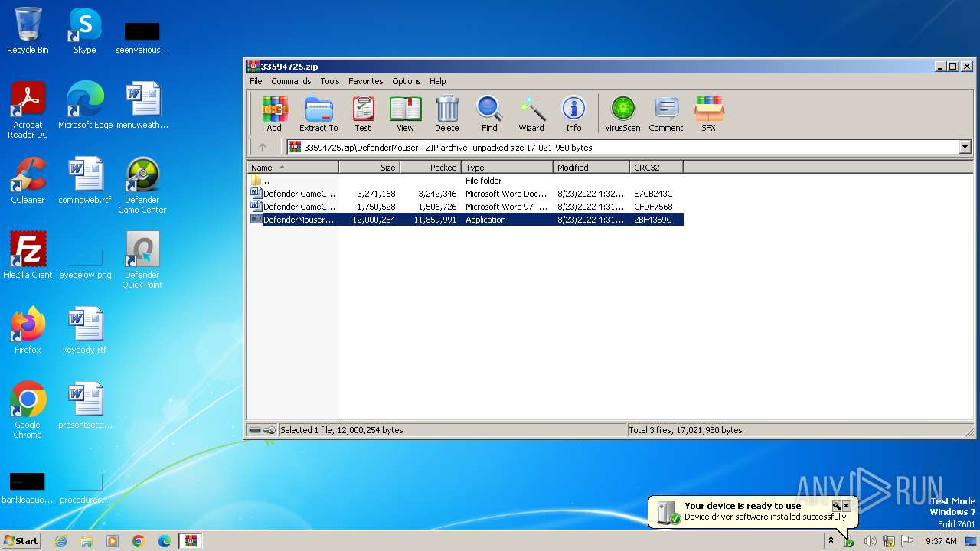Sort by the Packed column header
Image resolution: width=980 pixels, height=551 pixels.
tap(430, 168)
